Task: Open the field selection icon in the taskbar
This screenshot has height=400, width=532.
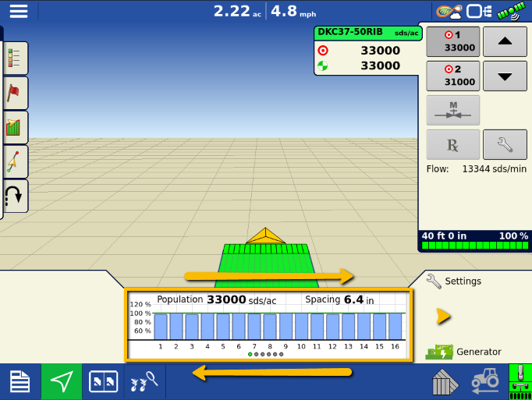Action: pyautogui.click(x=445, y=382)
